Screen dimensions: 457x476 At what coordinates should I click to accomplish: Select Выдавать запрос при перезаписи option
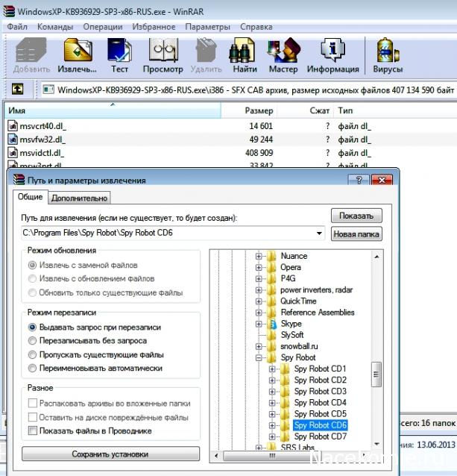tap(32, 328)
